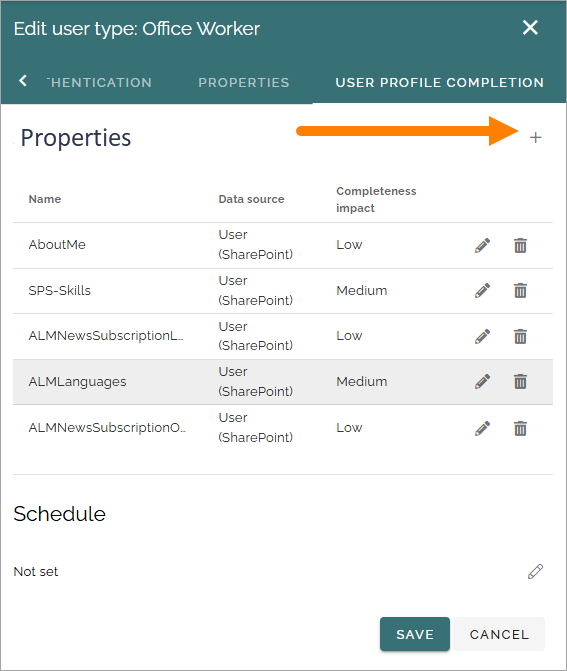
Task: Close the Edit user type dialog
Action: pos(530,28)
